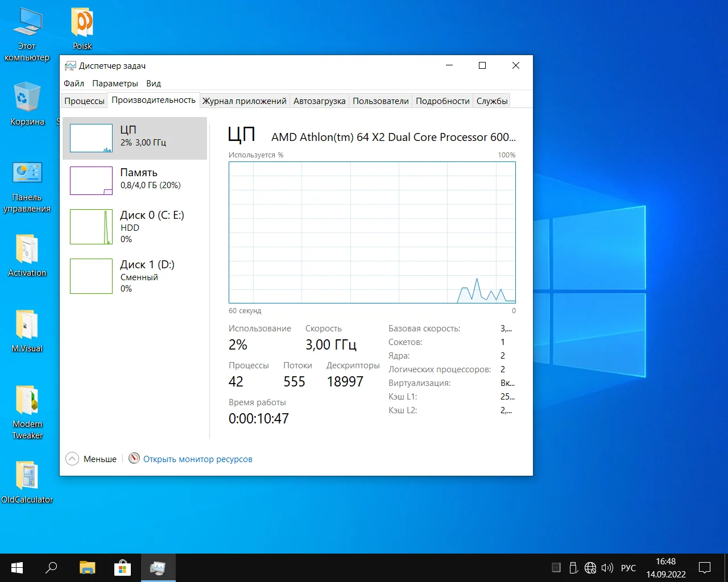The height and width of the screenshot is (582, 728).
Task: Click the 'Меньше' label text
Action: [x=100, y=459]
